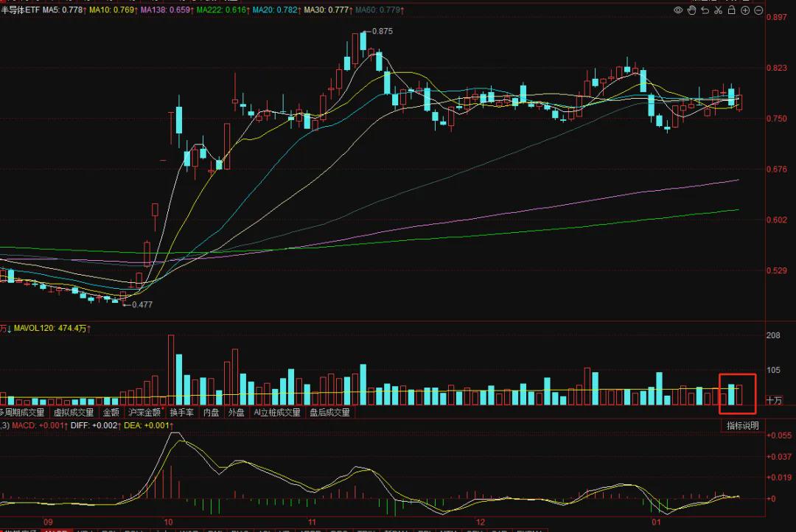796x532 pixels.
Task: Click the 半导体ETF chart title
Action: point(20,10)
